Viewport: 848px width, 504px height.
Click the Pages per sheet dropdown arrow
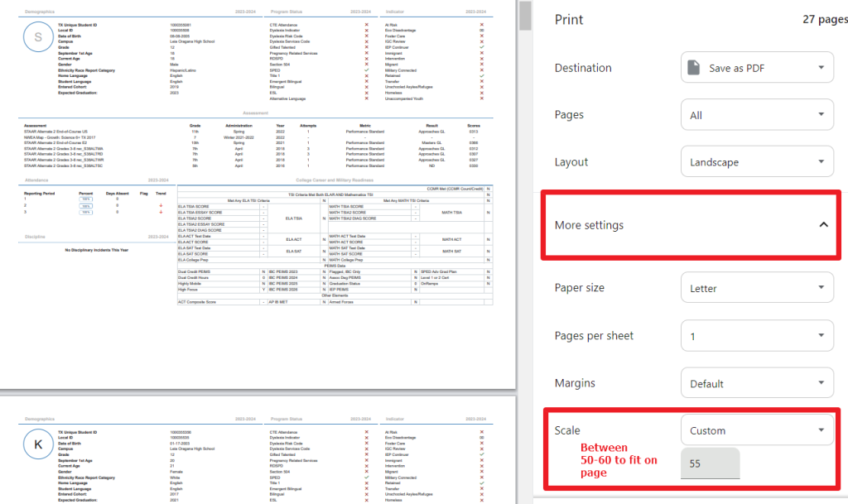pos(823,335)
